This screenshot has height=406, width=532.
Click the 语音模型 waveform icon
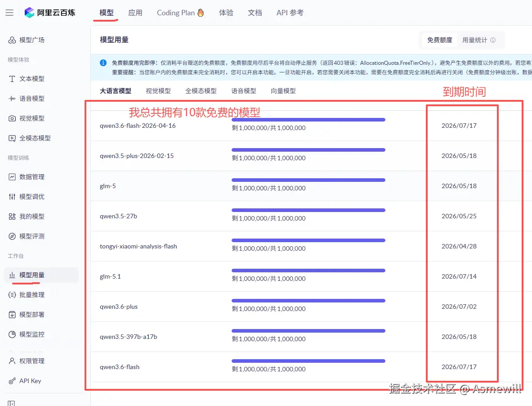point(12,99)
